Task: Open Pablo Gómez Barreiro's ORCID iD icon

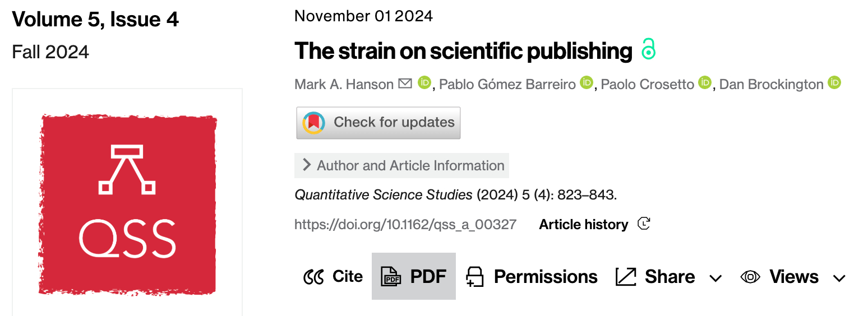Action: pyautogui.click(x=587, y=83)
